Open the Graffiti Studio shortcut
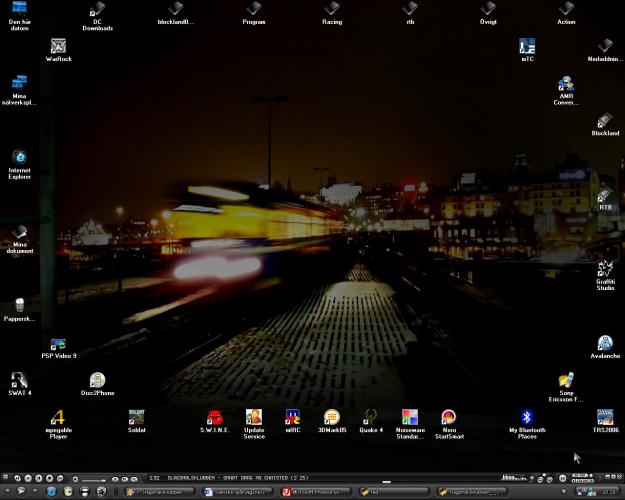 click(605, 269)
